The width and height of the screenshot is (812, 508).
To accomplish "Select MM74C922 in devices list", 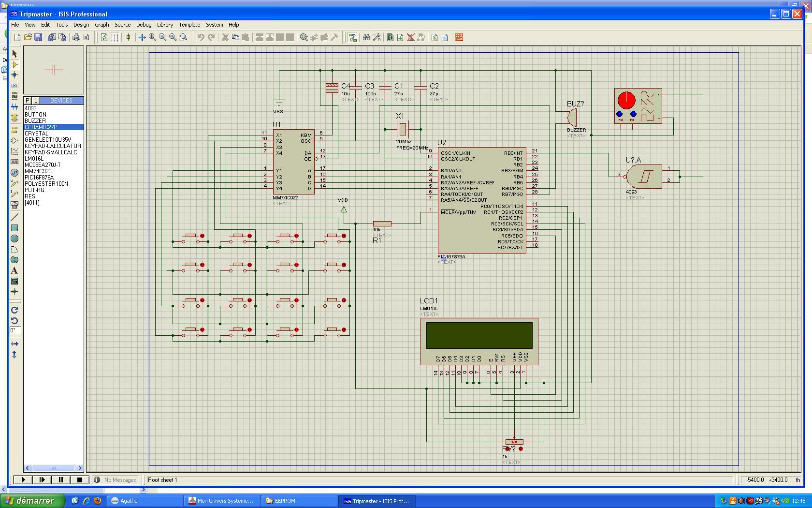I will tap(38, 171).
